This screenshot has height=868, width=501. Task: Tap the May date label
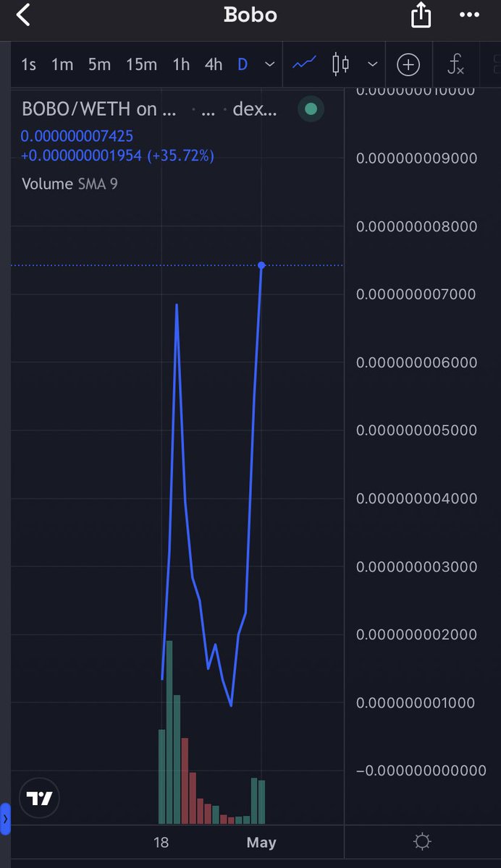(x=261, y=843)
